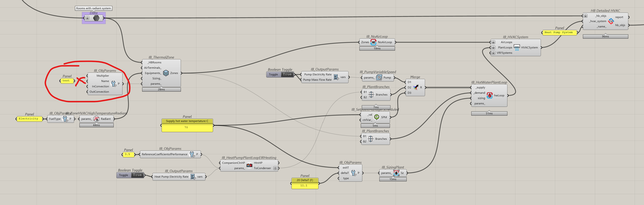Click the _hvac_system input label
The width and height of the screenshot is (644, 205).
(x=597, y=21)
